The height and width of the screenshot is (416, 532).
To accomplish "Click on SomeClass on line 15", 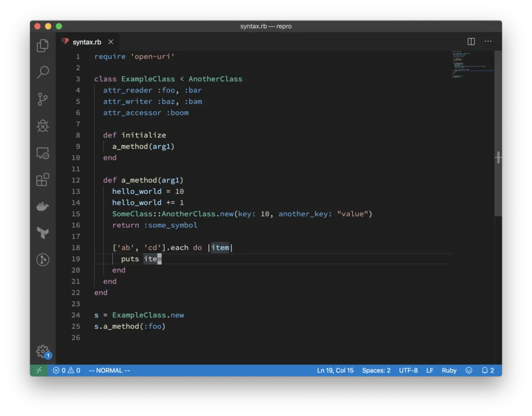I will point(132,214).
